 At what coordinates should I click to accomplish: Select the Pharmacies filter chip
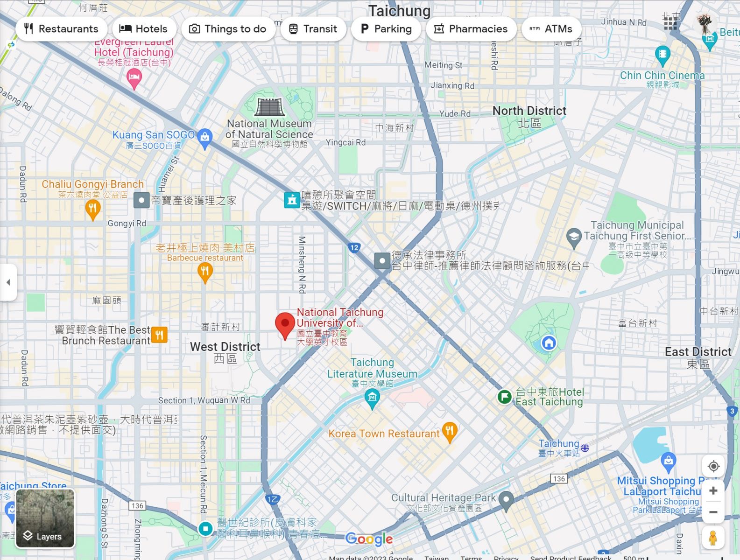click(x=471, y=29)
